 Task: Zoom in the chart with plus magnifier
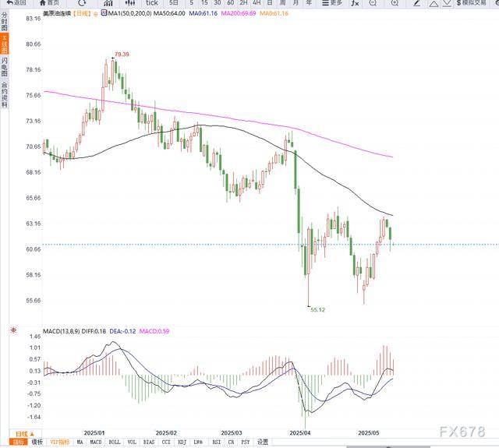tap(395, 3)
